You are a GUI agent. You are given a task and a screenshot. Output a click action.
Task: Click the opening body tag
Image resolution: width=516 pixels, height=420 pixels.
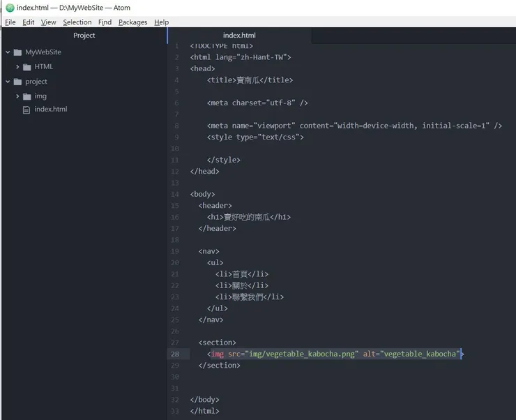(x=202, y=194)
